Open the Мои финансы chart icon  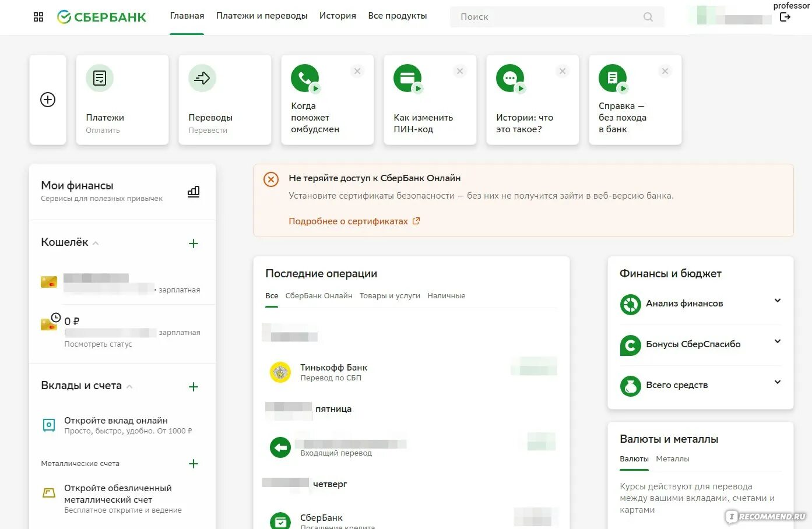194,192
